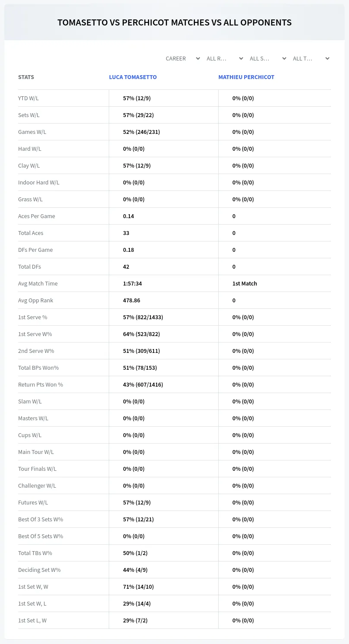Click the 1st Serve % value 57% (822/1433)
Screen dimensions: 349x644
coord(143,317)
